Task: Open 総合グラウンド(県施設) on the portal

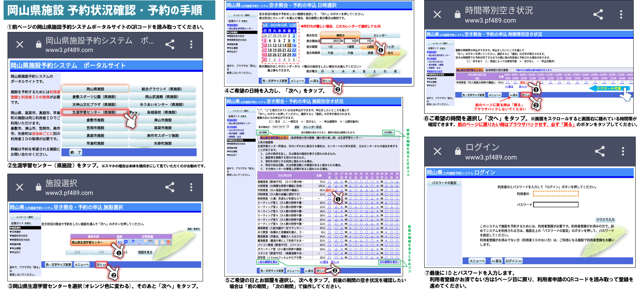Action: (163, 89)
